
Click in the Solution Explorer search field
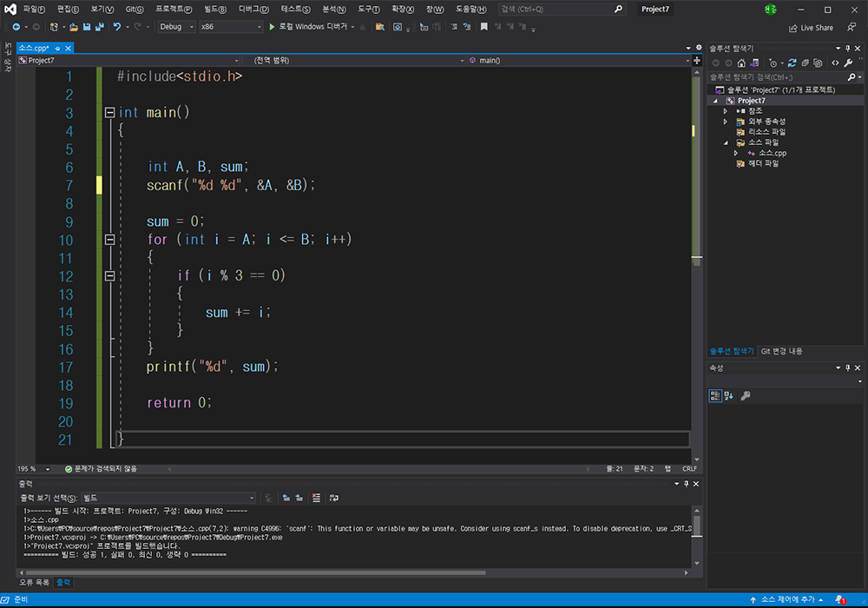779,77
